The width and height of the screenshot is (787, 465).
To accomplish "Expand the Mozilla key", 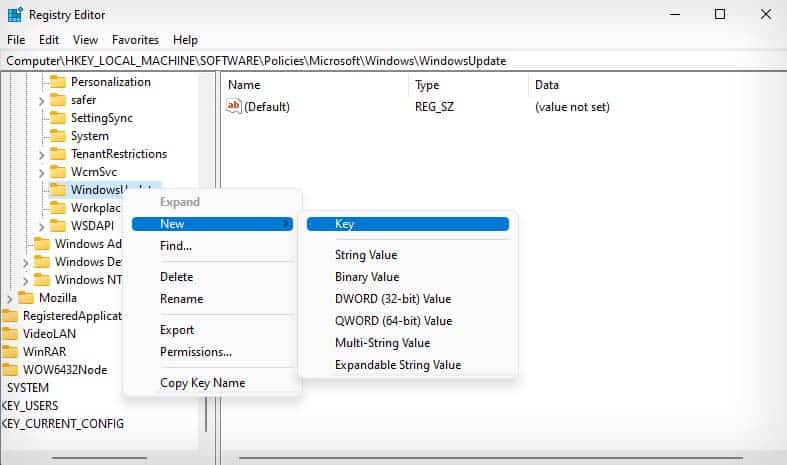I will pos(10,299).
